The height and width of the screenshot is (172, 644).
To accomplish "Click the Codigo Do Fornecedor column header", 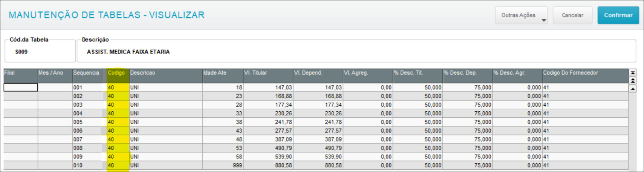I will tap(585, 76).
